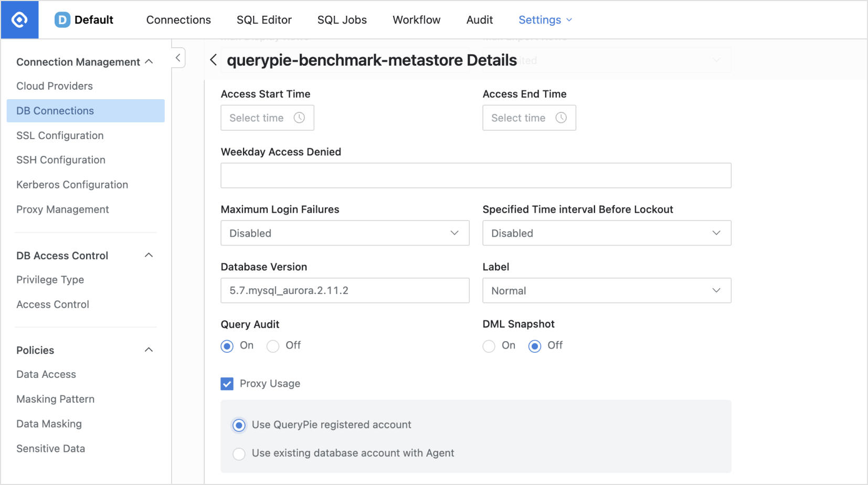Open Kerberos Configuration
Viewport: 868px width, 485px height.
(x=72, y=185)
